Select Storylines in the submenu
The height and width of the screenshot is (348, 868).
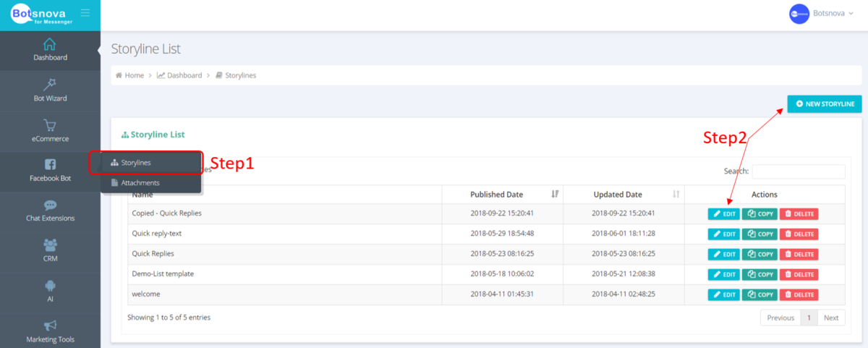pos(136,163)
